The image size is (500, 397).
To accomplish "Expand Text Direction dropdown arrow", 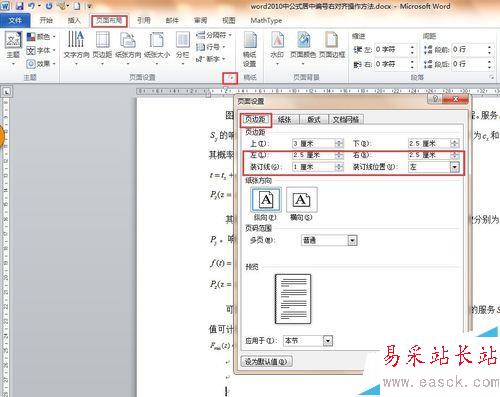I will click(x=76, y=63).
